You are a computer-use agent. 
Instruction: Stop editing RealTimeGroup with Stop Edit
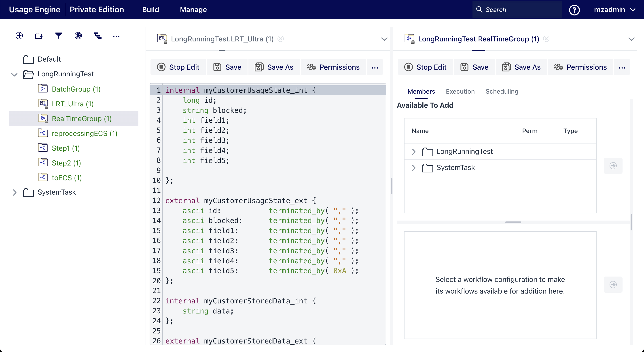coord(425,67)
